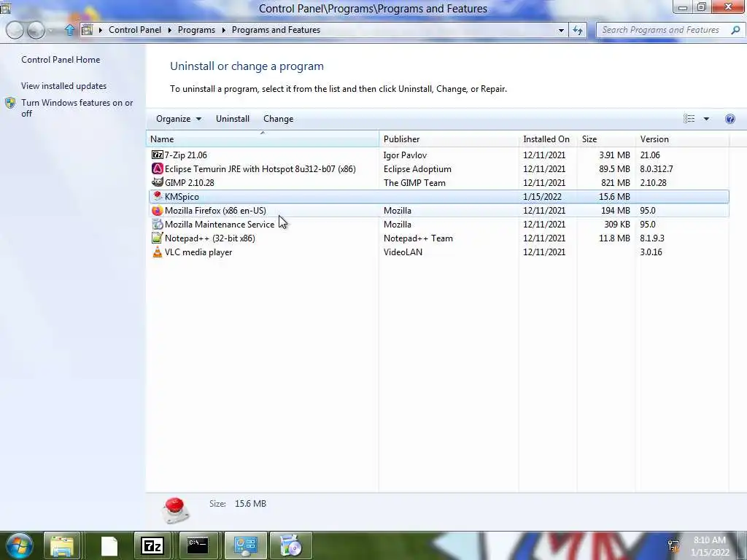747x560 pixels.
Task: Click the Mozilla Maintenance Service icon
Action: pos(158,224)
